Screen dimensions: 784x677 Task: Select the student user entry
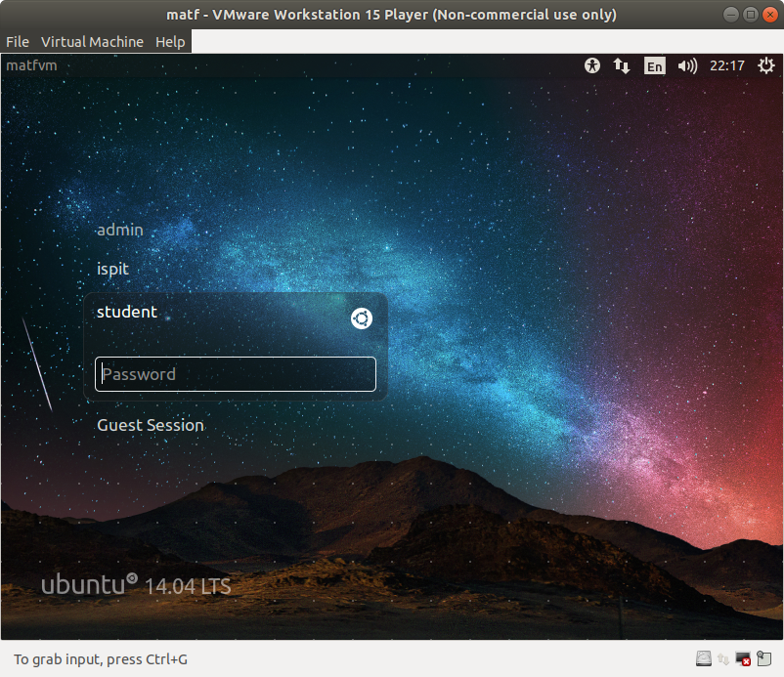pyautogui.click(x=127, y=312)
